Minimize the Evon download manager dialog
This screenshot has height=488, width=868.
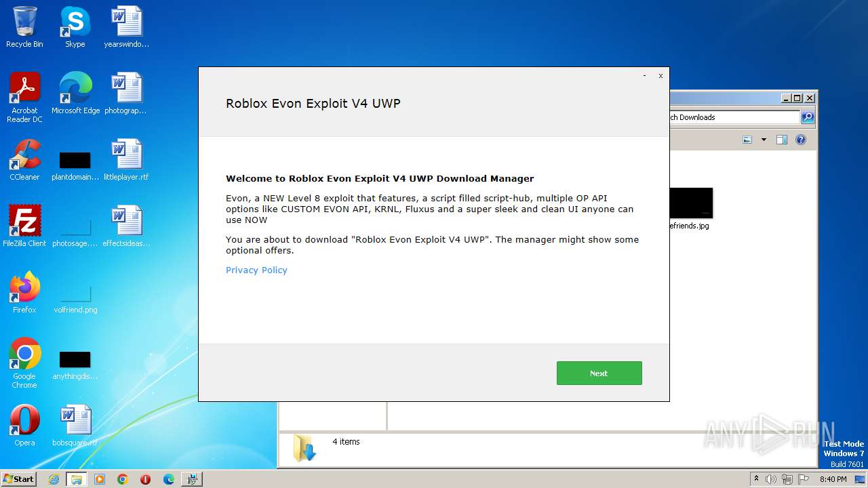coord(644,76)
